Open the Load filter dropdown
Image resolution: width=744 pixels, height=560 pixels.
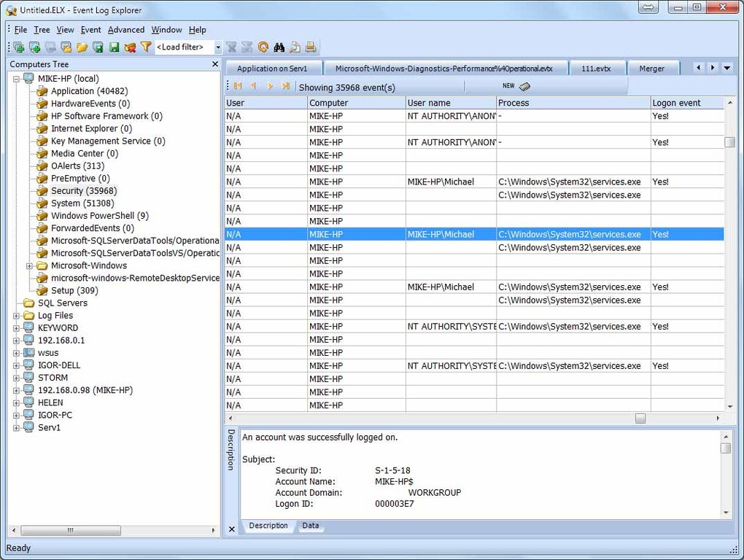(x=217, y=47)
